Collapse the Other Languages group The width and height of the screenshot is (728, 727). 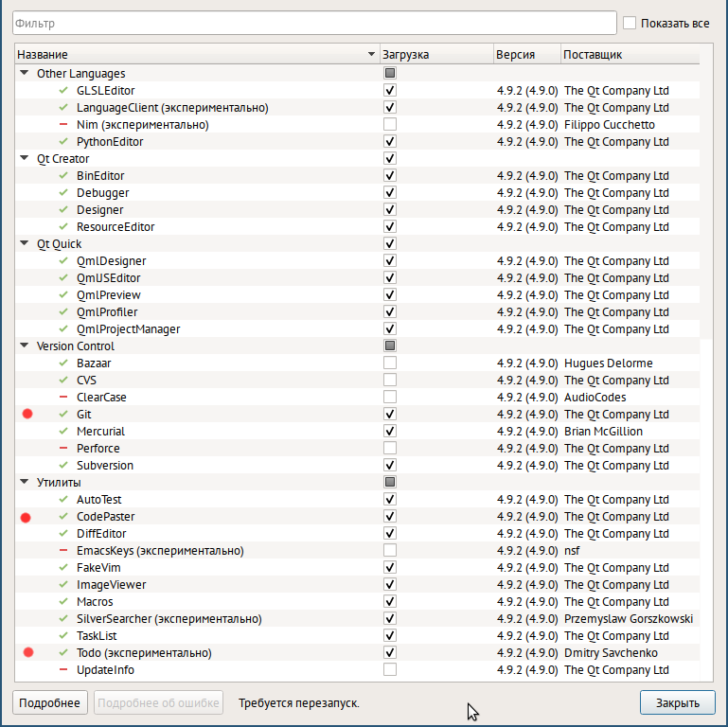point(25,73)
